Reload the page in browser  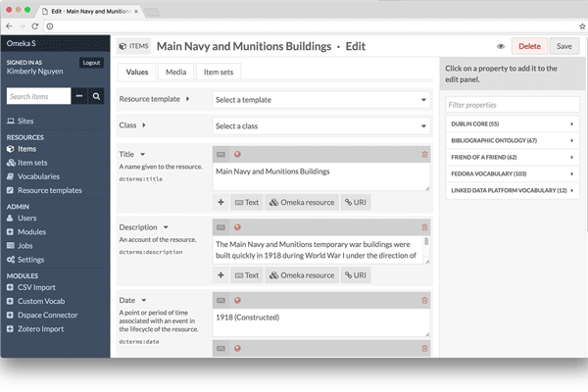pyautogui.click(x=36, y=25)
